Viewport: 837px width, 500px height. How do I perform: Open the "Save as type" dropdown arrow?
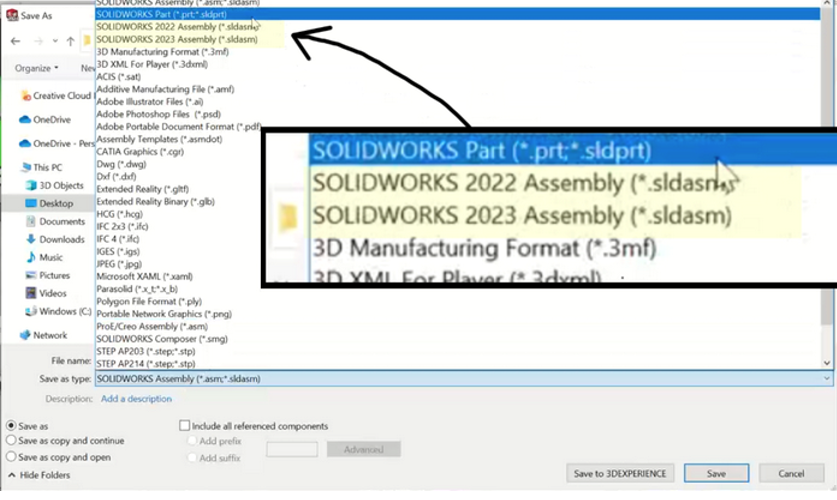826,379
